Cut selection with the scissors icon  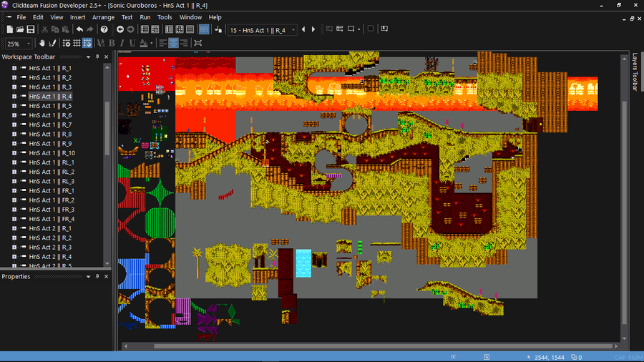click(44, 29)
